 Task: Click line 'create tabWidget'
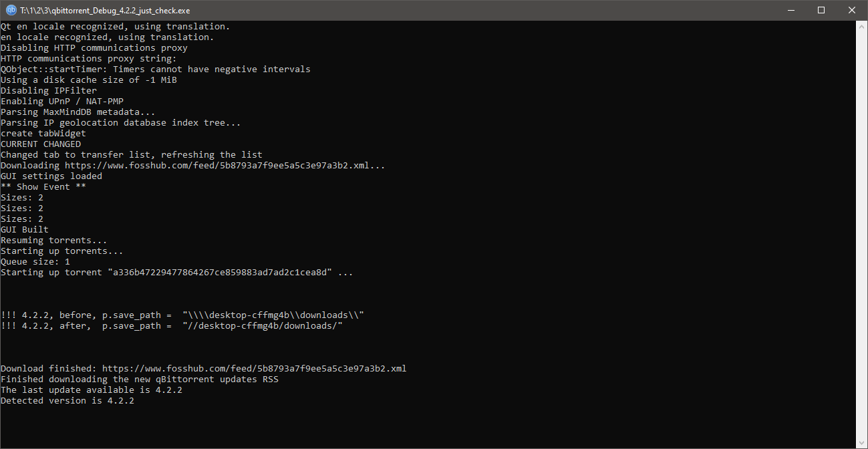point(43,134)
